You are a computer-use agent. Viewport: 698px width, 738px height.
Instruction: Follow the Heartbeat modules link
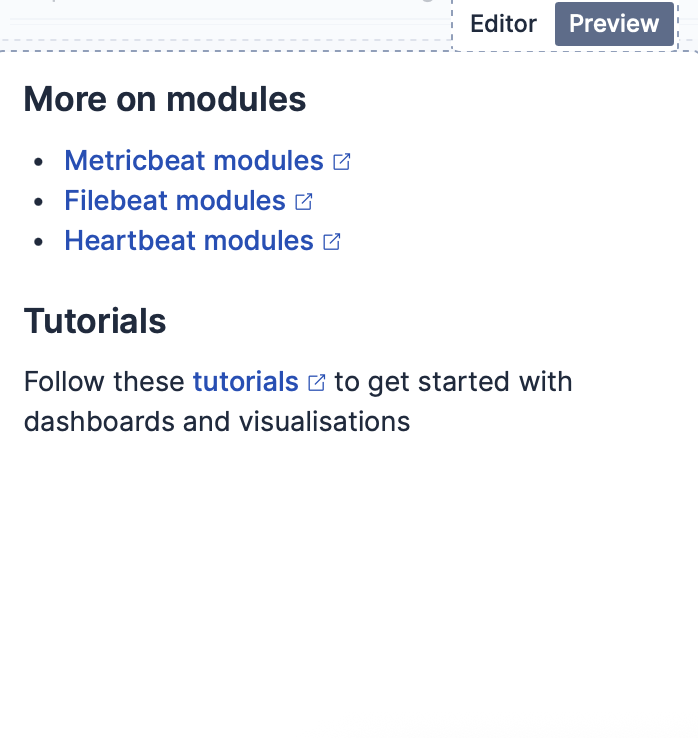189,241
